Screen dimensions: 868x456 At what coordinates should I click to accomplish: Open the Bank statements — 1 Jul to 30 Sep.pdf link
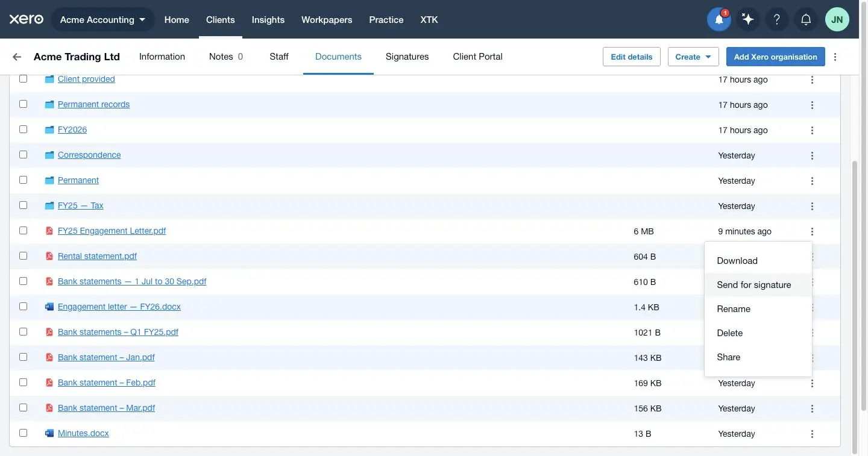(x=132, y=281)
